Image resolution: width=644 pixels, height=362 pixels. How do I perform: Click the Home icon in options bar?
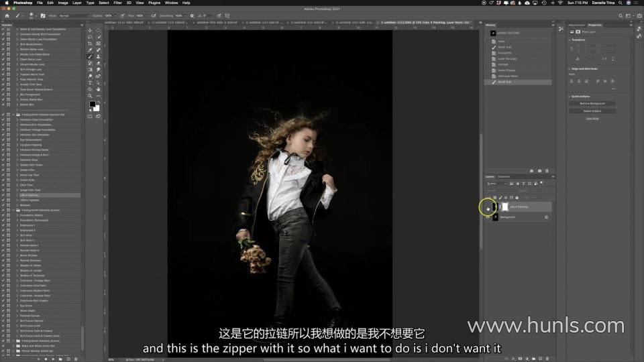tap(7, 15)
